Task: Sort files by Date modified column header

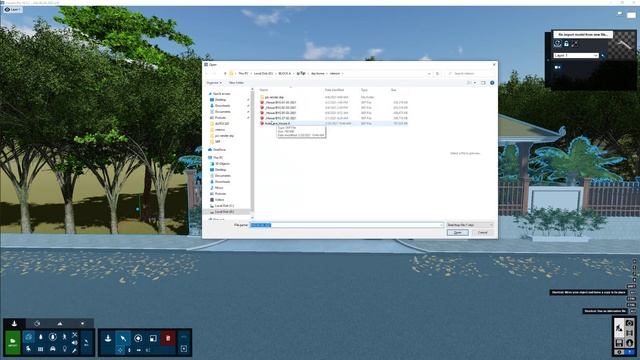Action: click(x=334, y=90)
